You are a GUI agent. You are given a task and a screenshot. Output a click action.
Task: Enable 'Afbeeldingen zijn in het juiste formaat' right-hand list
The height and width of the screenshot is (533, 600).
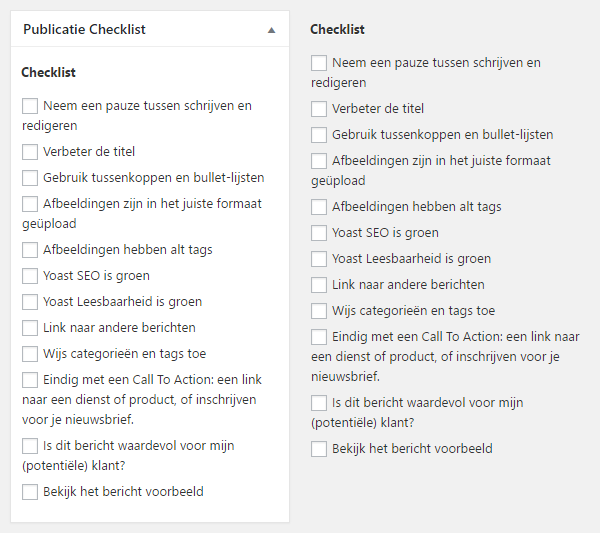coord(319,161)
